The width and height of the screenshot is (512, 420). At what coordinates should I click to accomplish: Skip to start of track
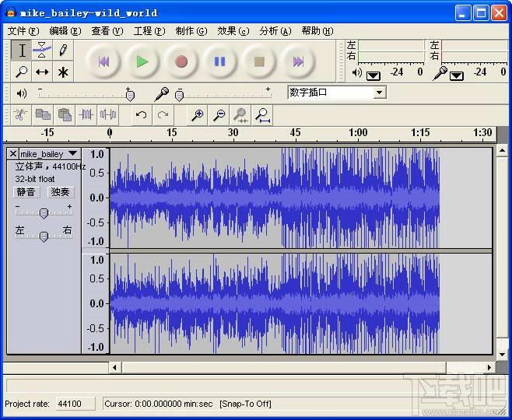pyautogui.click(x=103, y=61)
